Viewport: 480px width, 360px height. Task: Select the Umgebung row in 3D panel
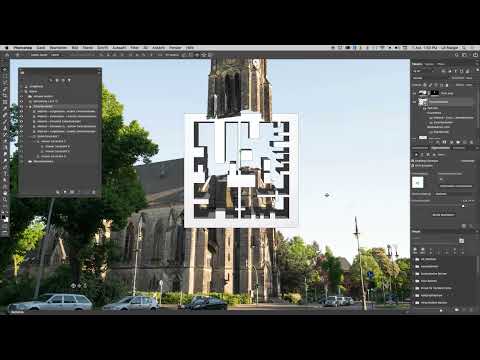tap(60, 86)
